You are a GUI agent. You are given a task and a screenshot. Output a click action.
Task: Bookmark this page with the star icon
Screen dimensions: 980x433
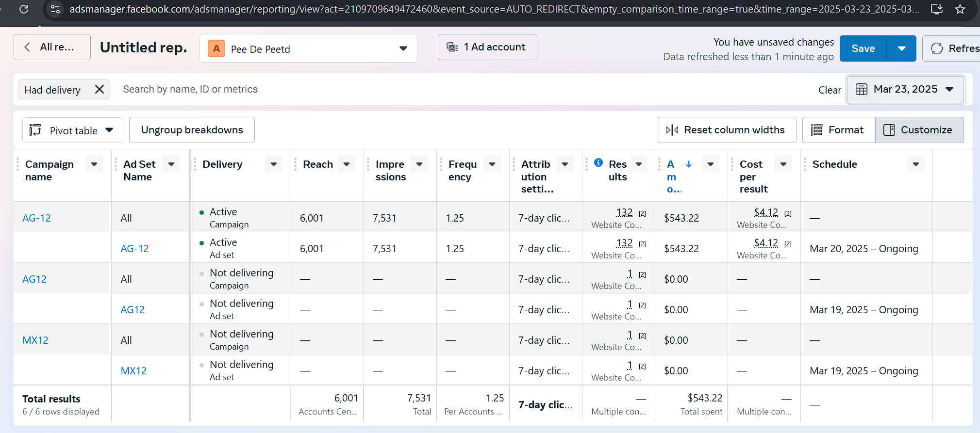(x=960, y=9)
